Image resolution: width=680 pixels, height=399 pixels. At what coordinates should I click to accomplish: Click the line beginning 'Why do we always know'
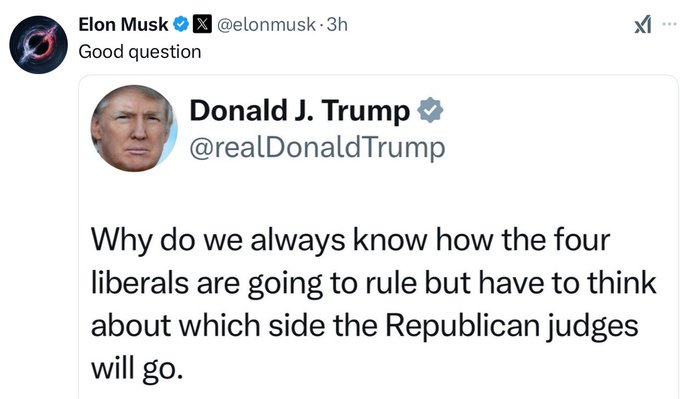point(350,239)
